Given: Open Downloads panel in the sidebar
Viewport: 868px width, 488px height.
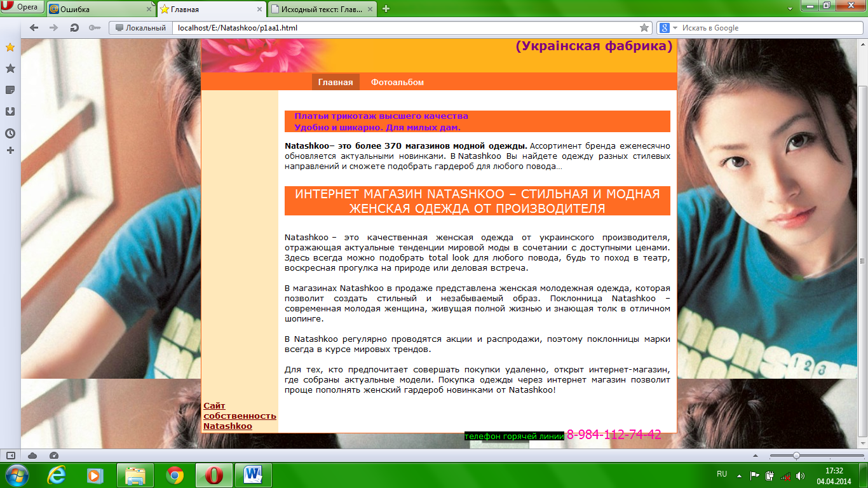Looking at the screenshot, I should tap(10, 112).
